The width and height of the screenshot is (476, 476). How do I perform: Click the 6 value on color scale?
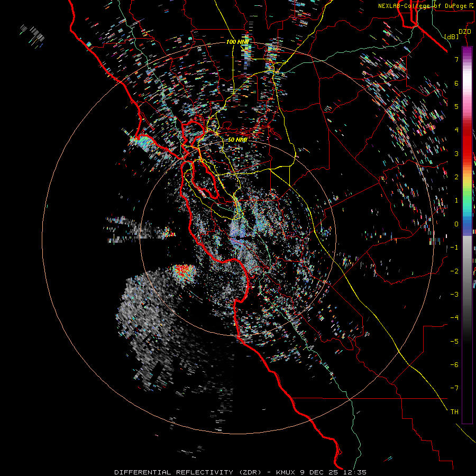456,83
